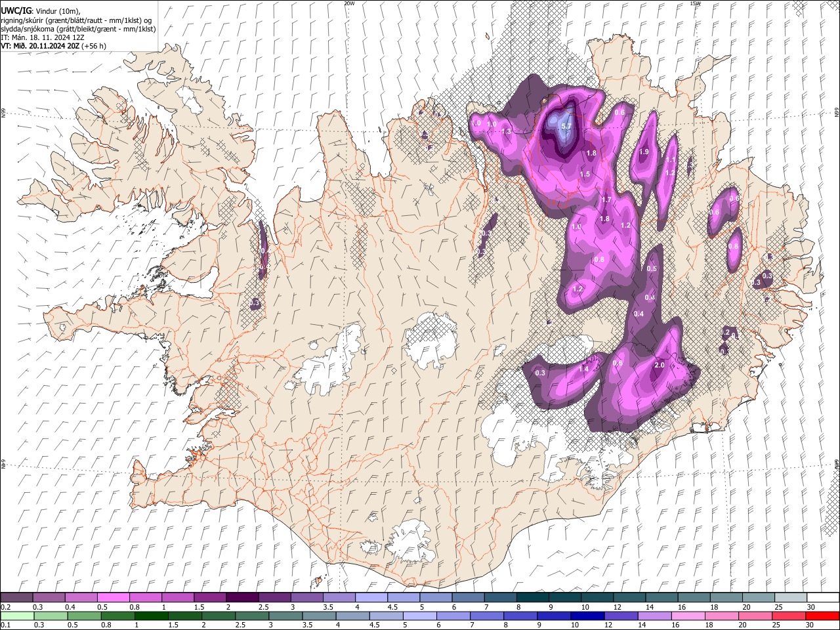Click the valid time 'VT: Mið. 20.11.2024 20Z'

click(x=40, y=46)
